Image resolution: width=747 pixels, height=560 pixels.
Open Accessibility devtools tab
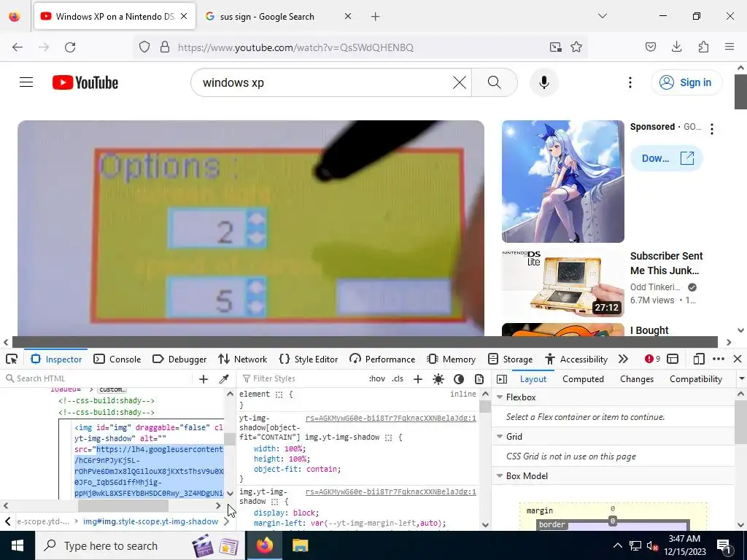coord(576,359)
